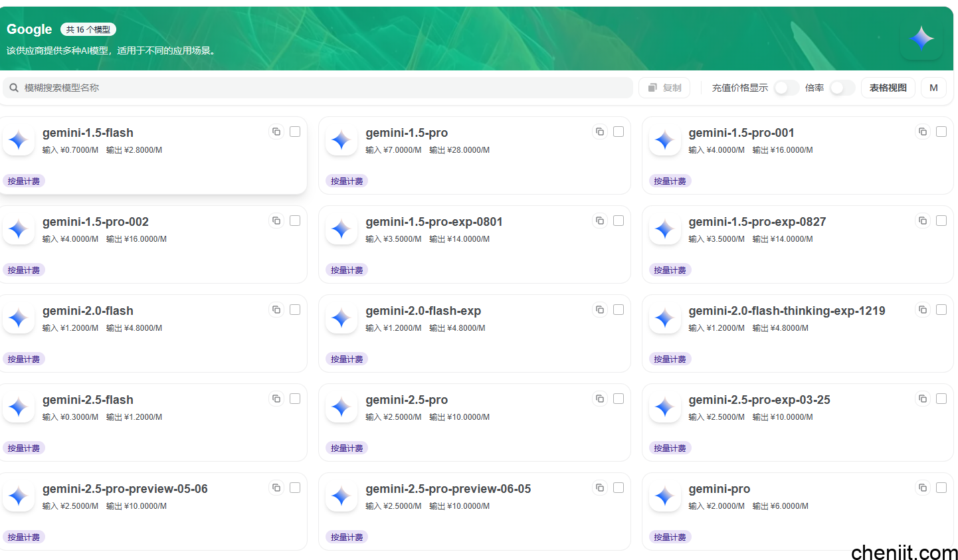Click copy icon on gemini-1.5-pro card

tap(600, 132)
